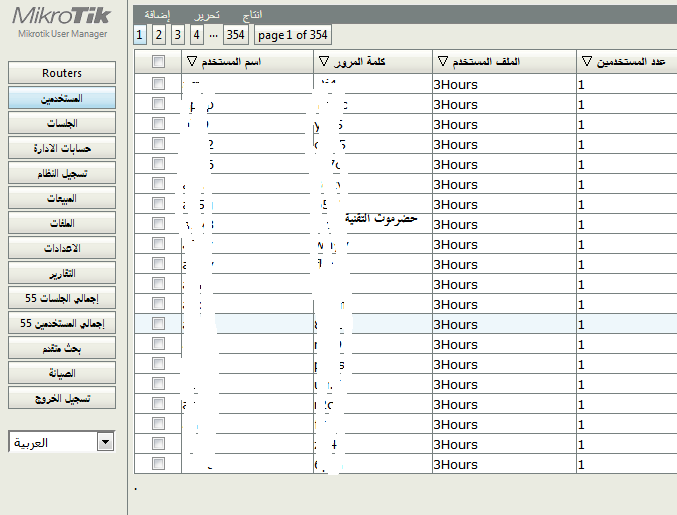Open the العربية language dropdown
Image resolution: width=677 pixels, height=515 pixels.
coord(105,442)
